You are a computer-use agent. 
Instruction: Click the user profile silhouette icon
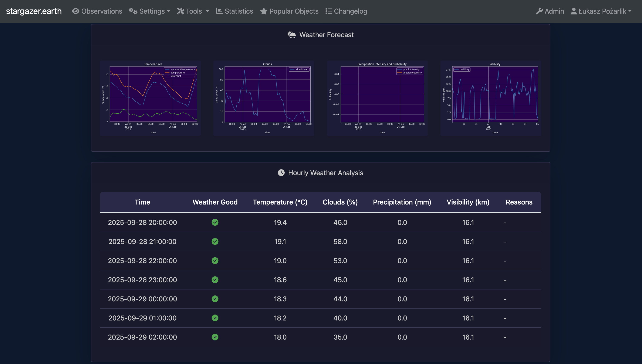tap(574, 11)
